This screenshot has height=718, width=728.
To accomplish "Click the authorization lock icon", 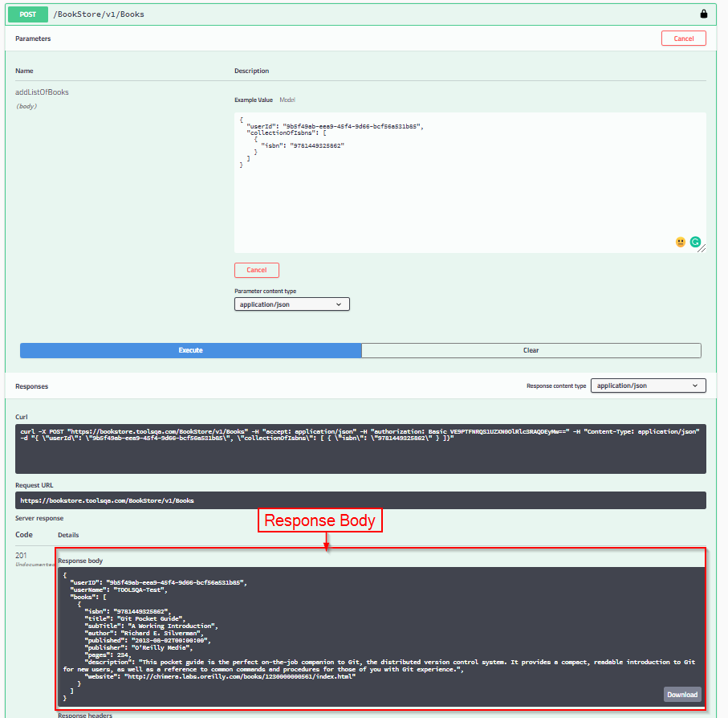I will click(x=703, y=14).
